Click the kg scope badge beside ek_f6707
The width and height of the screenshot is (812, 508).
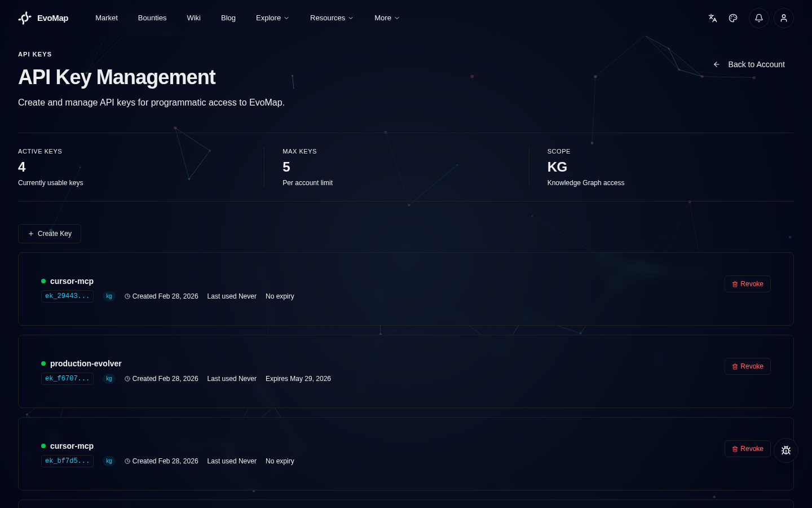[x=109, y=379]
